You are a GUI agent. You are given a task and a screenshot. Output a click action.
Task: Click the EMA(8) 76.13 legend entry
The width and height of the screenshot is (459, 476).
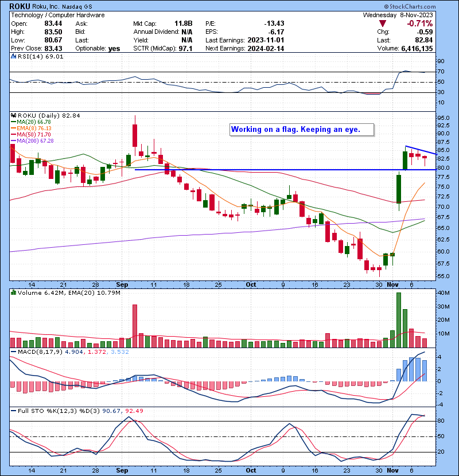click(32, 128)
